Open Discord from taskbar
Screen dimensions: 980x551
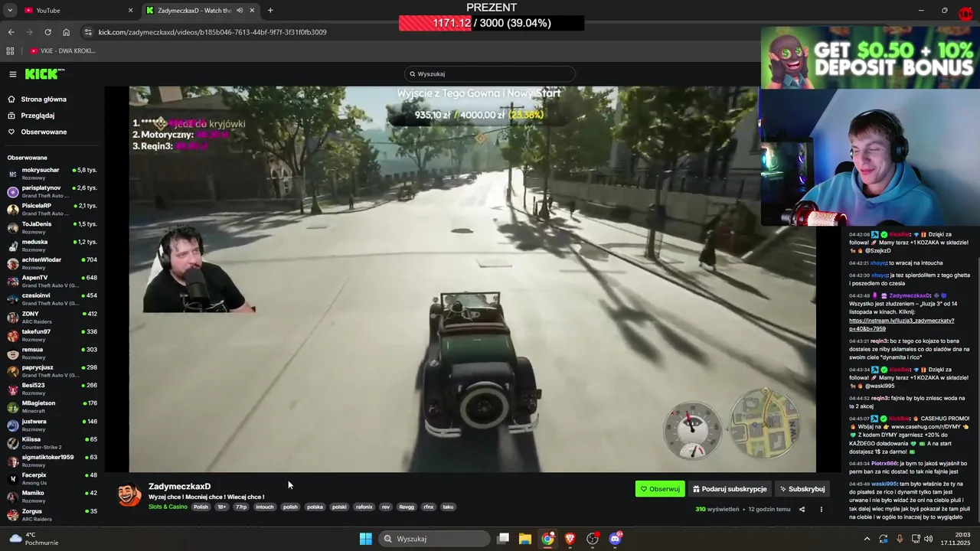coord(616,539)
